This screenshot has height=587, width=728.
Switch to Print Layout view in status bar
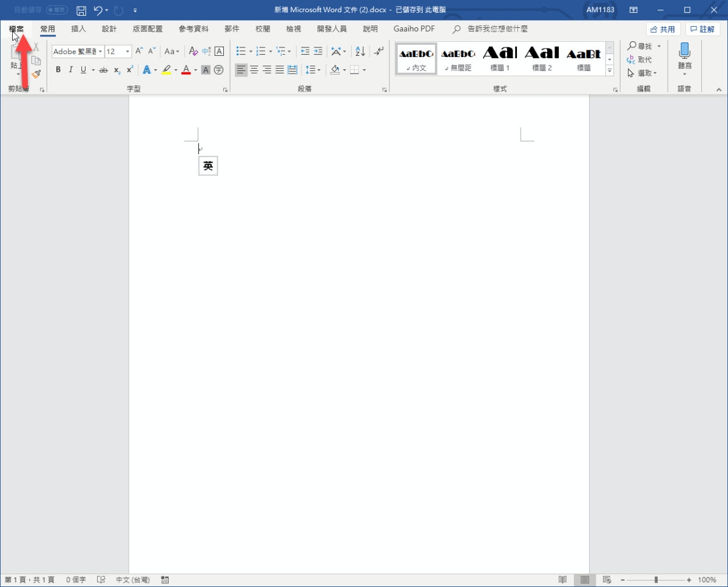tap(585, 580)
